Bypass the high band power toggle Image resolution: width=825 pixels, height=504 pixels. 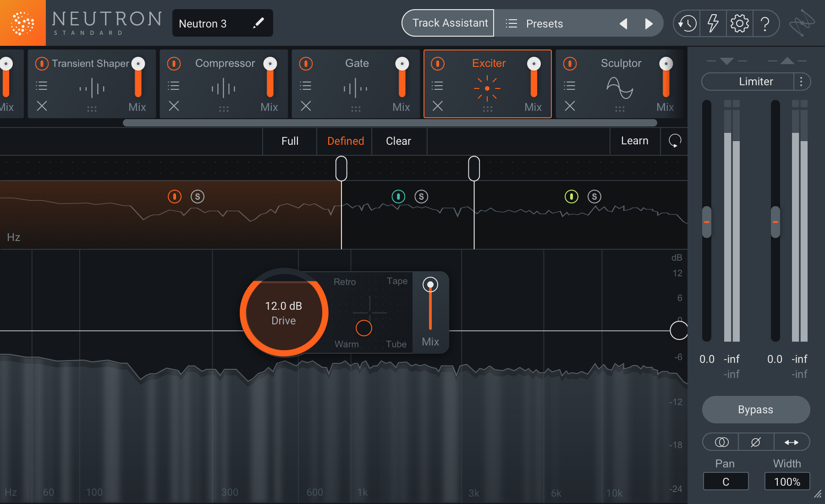pyautogui.click(x=571, y=197)
